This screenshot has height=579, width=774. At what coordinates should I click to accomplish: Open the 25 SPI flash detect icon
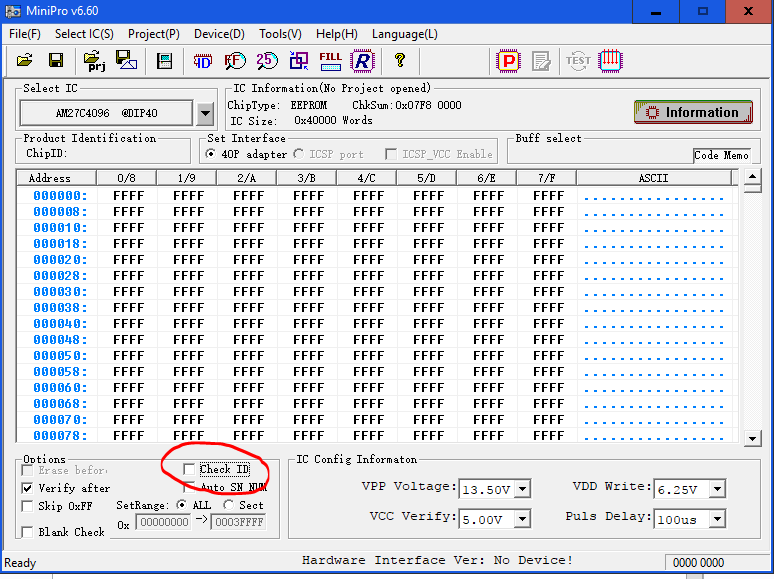click(267, 61)
